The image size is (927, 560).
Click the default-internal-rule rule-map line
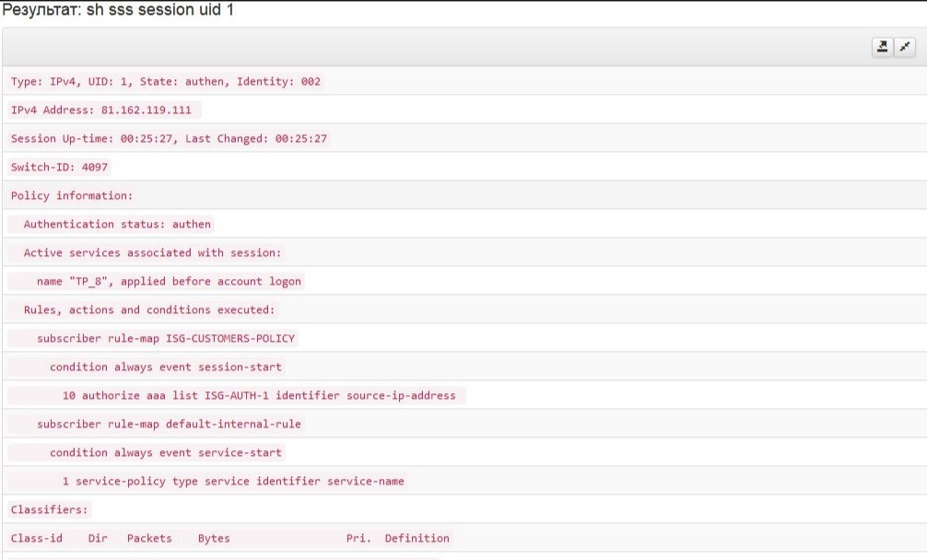coord(169,424)
